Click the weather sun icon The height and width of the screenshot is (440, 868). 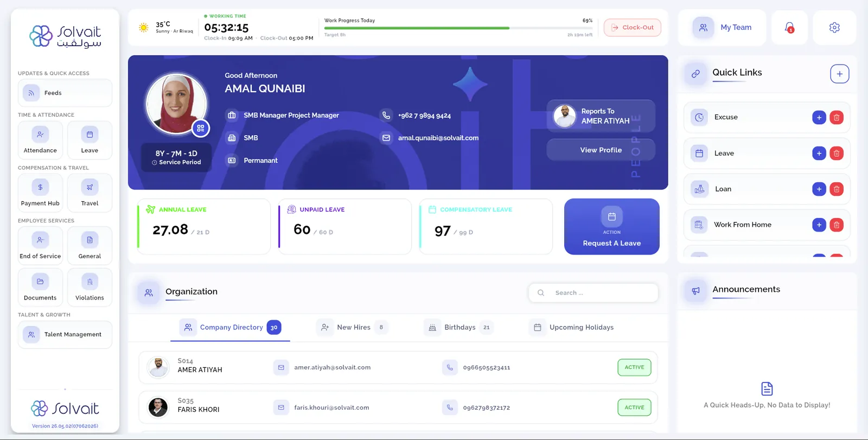pos(144,28)
